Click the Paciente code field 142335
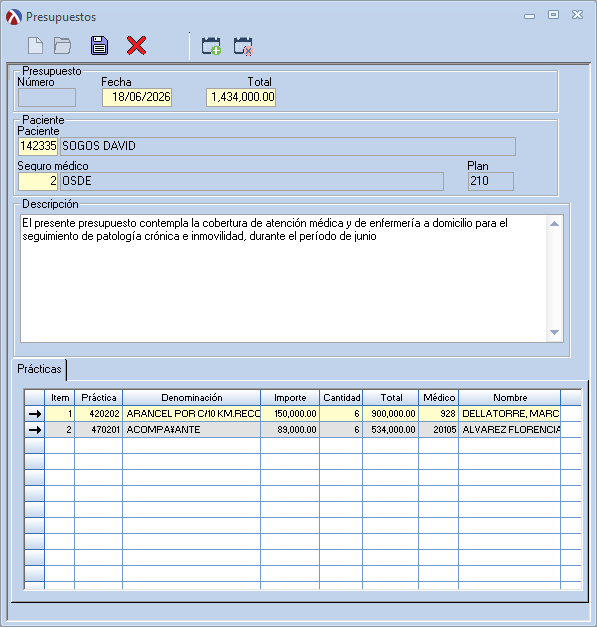The width and height of the screenshot is (597, 627). click(38, 146)
